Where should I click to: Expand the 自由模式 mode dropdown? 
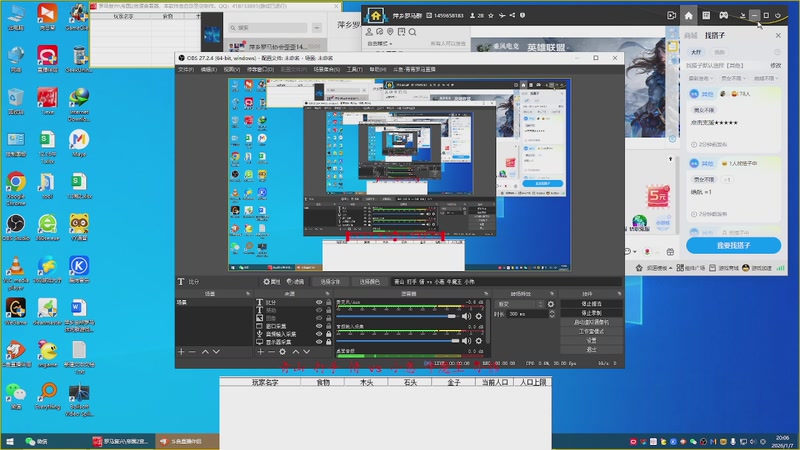tap(380, 44)
